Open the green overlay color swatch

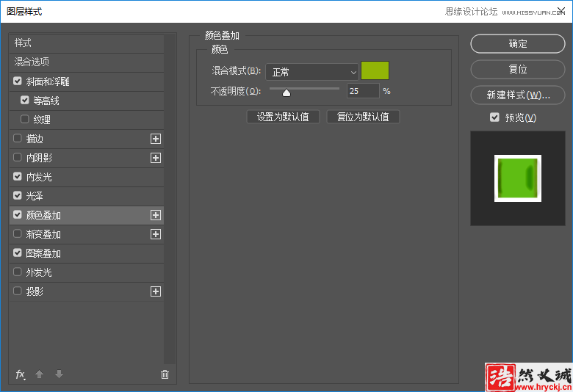point(375,70)
